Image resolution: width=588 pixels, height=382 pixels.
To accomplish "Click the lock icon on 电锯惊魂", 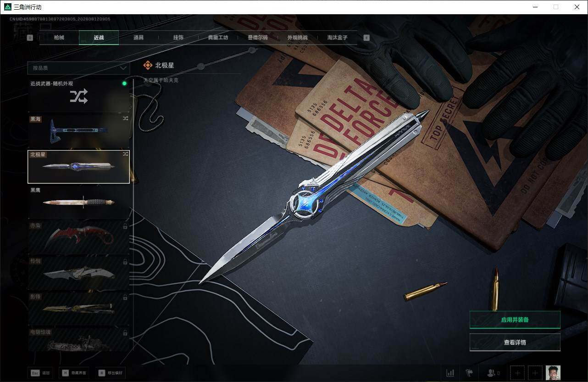I will click(125, 333).
